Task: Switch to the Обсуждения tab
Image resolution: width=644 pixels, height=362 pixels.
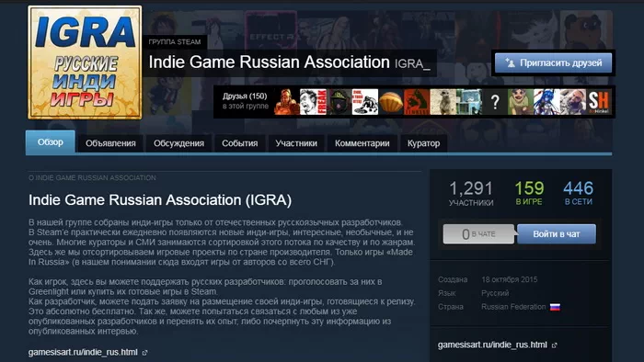Action: point(178,143)
